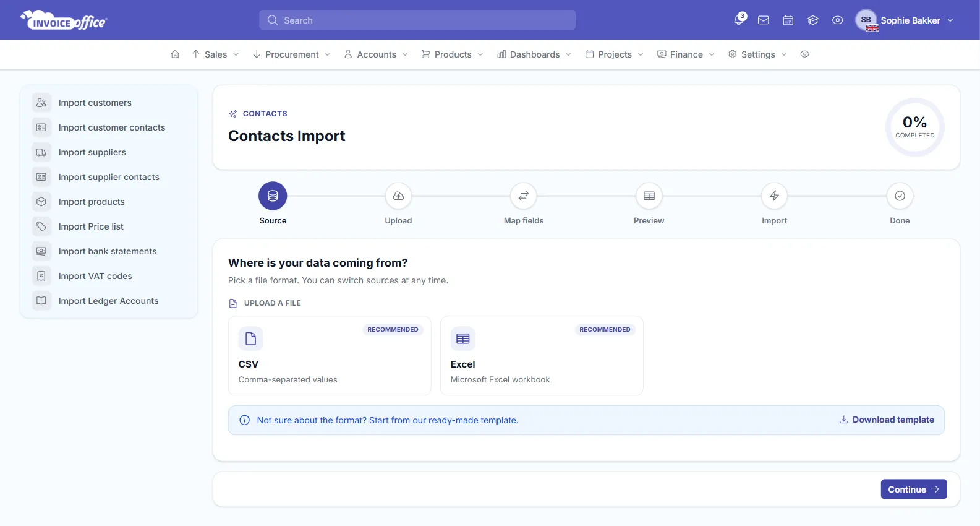Image resolution: width=980 pixels, height=526 pixels.
Task: Click the InvoiceOffice logo
Action: pos(64,20)
